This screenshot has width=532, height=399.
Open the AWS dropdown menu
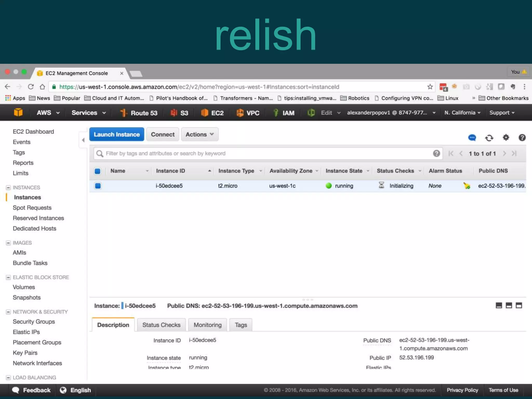[x=48, y=113]
